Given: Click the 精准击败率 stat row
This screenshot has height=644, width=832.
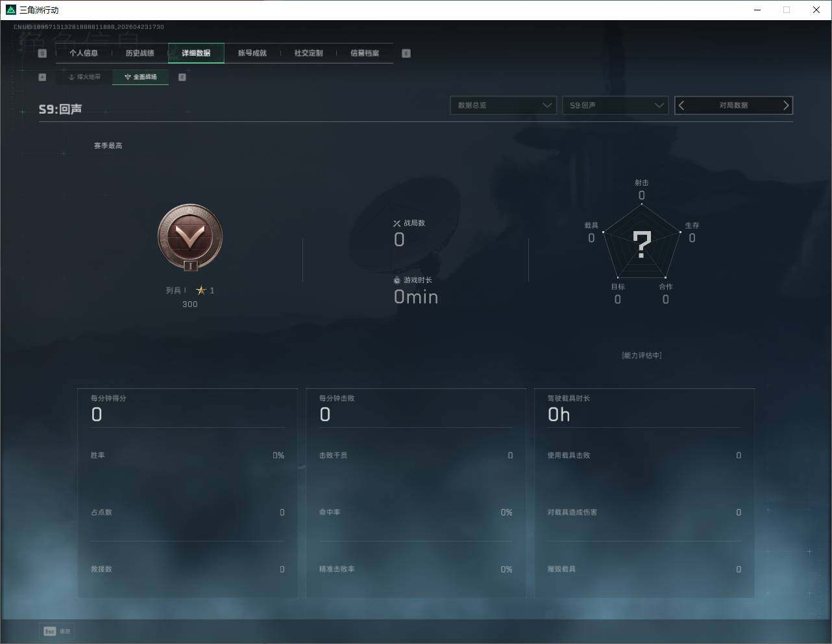Looking at the screenshot, I should (x=416, y=569).
